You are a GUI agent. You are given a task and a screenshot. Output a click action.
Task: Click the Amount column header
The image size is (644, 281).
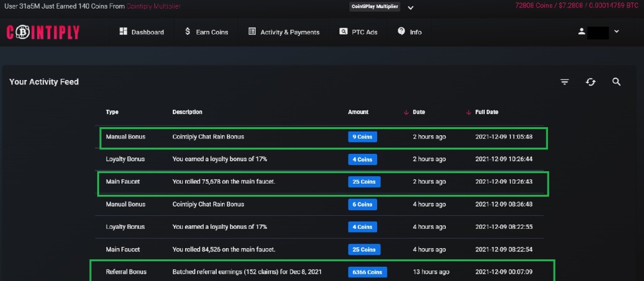pos(358,112)
